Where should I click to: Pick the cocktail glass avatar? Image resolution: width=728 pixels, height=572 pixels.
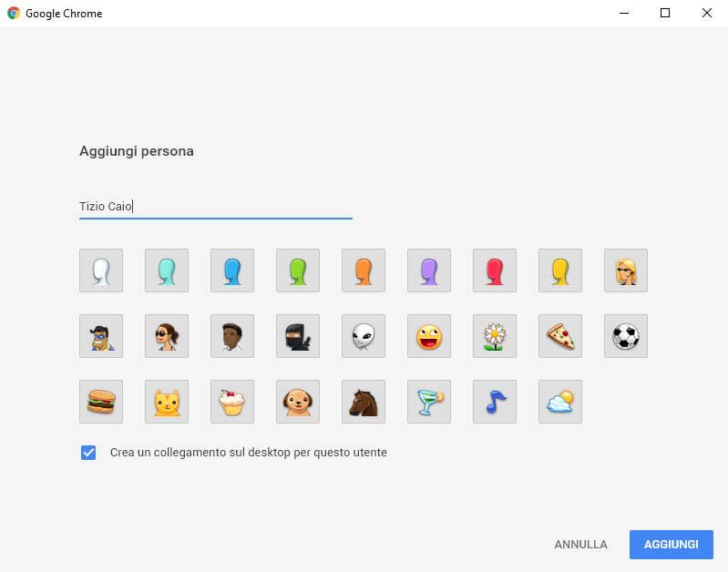pyautogui.click(x=429, y=402)
